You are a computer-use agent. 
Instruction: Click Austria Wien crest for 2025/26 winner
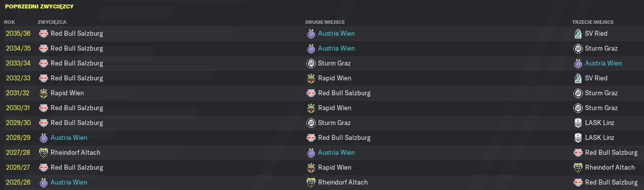pos(44,183)
